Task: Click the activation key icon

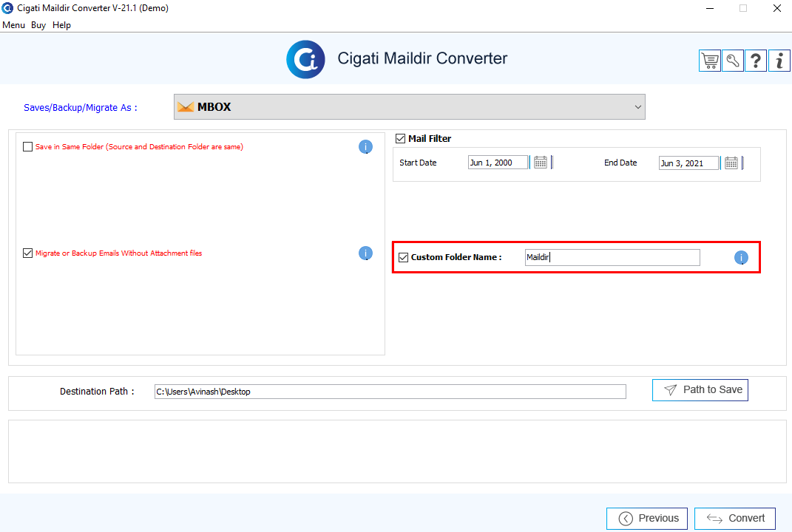Action: click(x=733, y=61)
